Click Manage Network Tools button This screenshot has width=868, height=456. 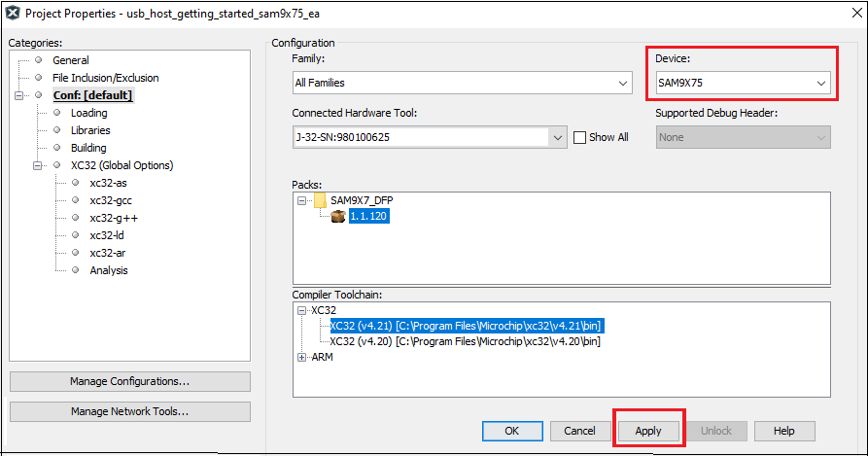(x=129, y=411)
